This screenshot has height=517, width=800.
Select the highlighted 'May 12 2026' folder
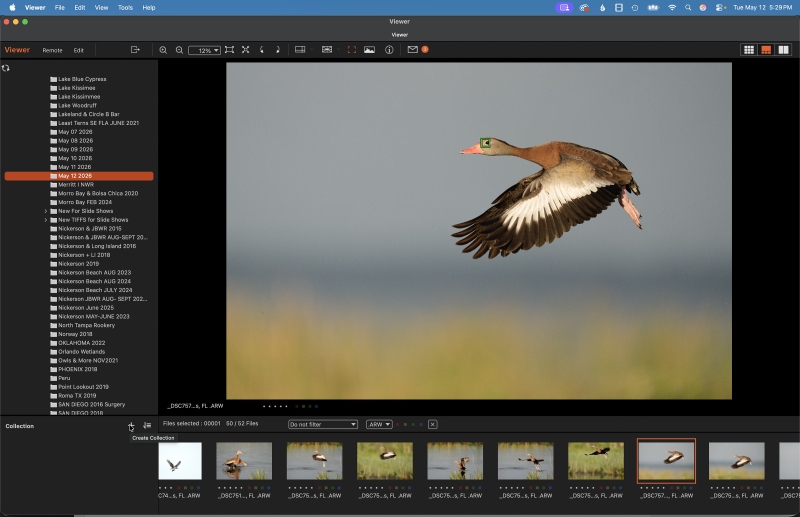[79, 176]
